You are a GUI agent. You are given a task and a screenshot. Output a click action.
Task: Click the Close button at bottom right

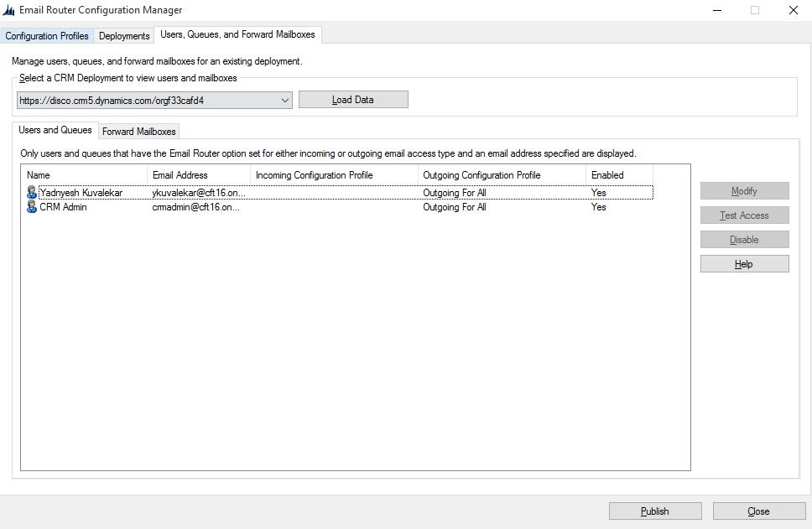(x=759, y=511)
